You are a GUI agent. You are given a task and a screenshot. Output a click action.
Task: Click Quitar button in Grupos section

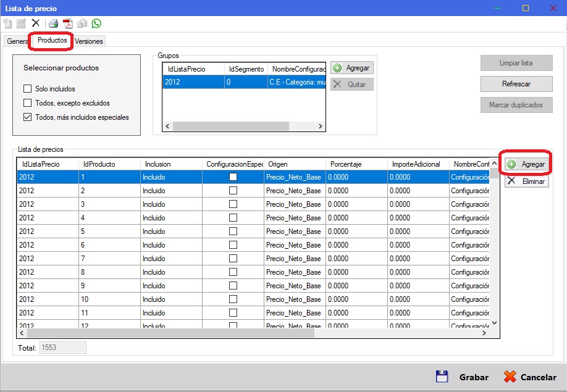pos(352,85)
